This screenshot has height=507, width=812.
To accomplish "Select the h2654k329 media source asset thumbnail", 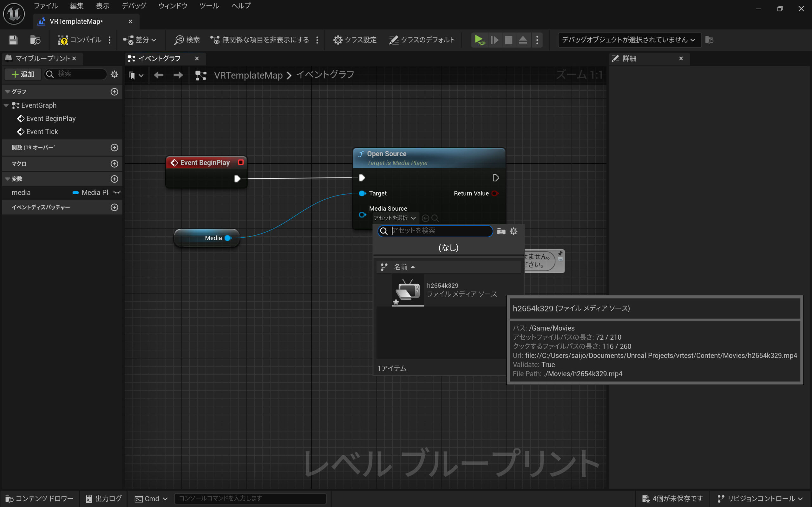I will point(408,290).
